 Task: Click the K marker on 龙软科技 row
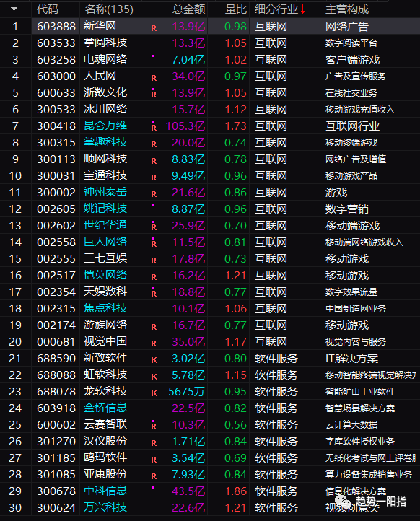154,393
